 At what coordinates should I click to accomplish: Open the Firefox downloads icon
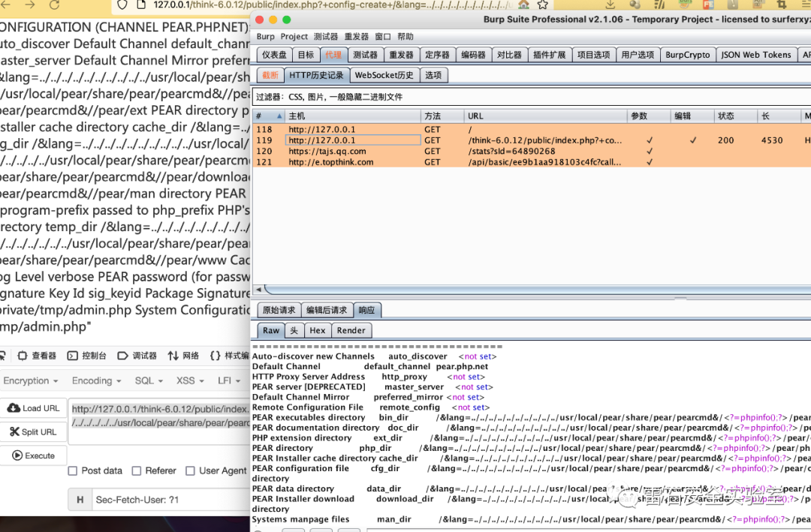[x=611, y=5]
